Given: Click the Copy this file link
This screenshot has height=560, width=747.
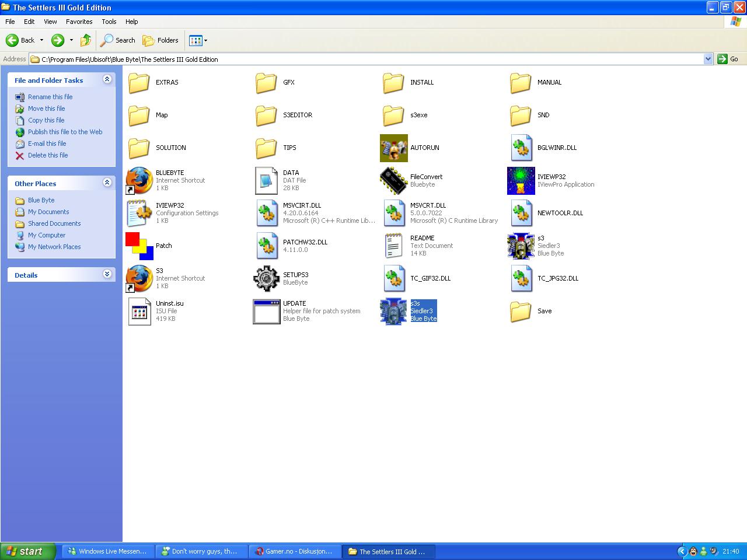Looking at the screenshot, I should tap(46, 120).
